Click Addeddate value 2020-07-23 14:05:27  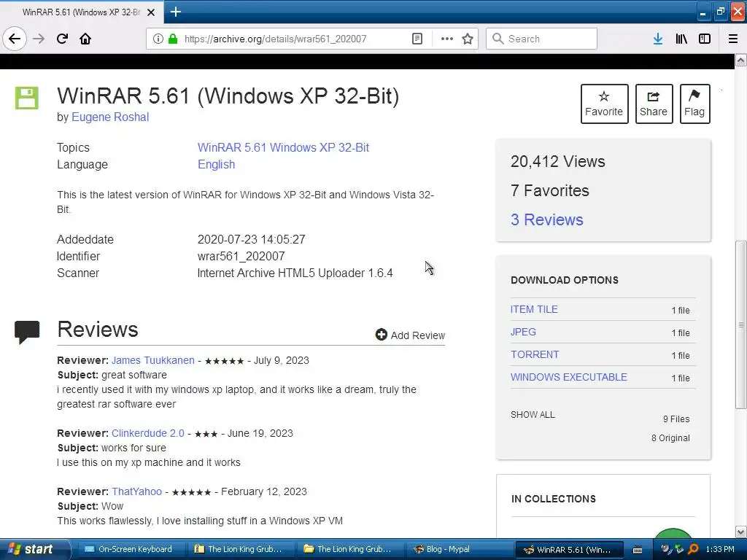click(252, 239)
